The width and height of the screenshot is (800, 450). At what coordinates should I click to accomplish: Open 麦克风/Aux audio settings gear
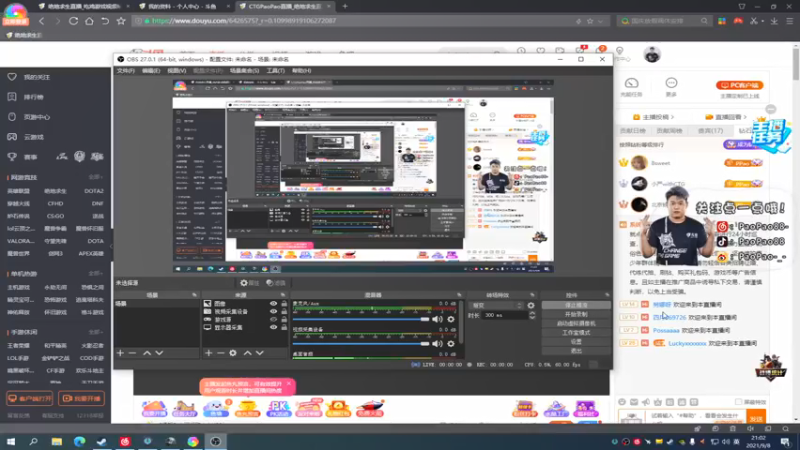[451, 319]
